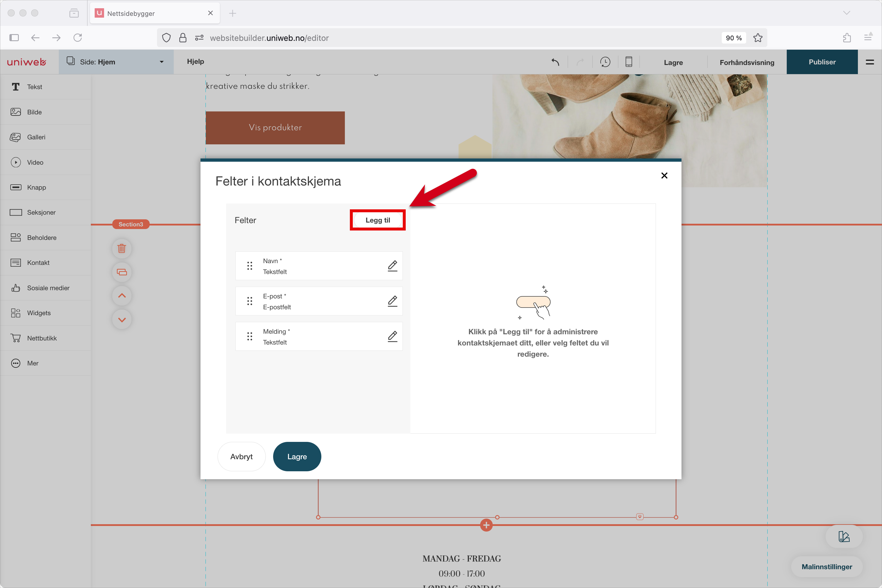Viewport: 882px width, 588px height.
Task: Open the browser extensions icon
Action: (x=847, y=38)
